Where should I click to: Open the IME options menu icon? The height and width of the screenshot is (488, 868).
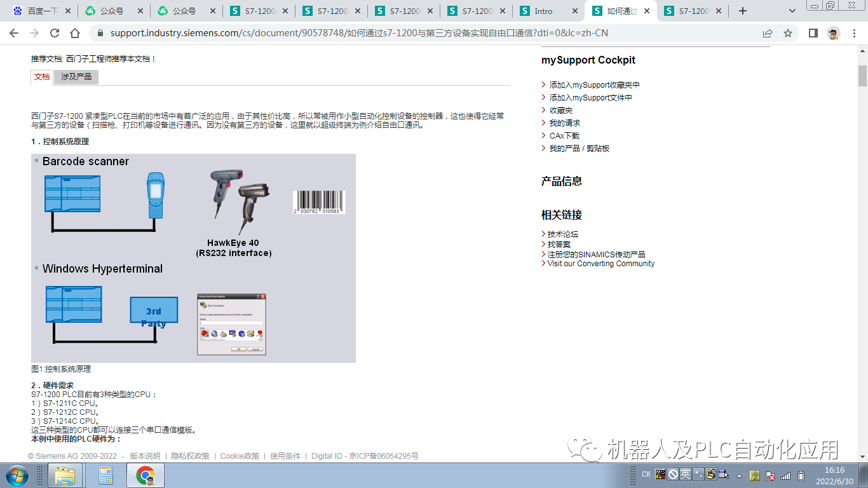pyautogui.click(x=724, y=474)
